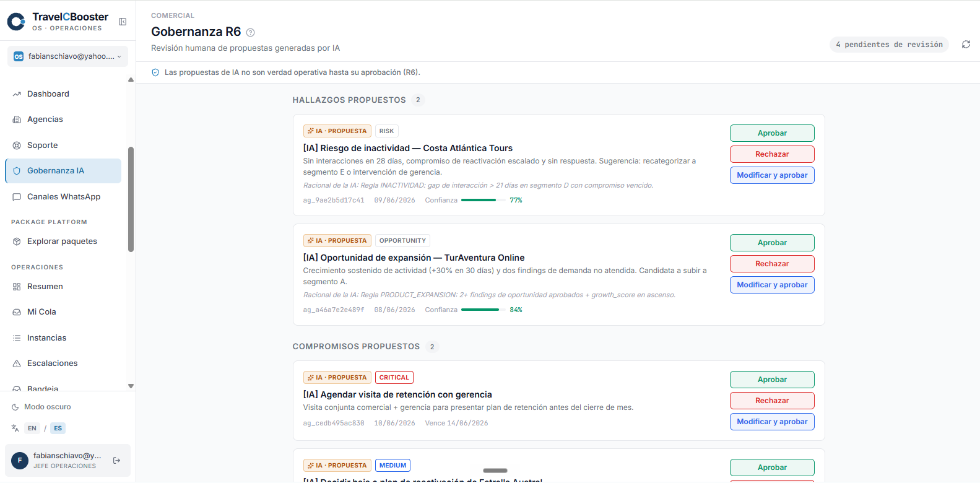Click the Vence 14/06/2026 due date
Screen dimensions: 980x483
[x=456, y=424]
